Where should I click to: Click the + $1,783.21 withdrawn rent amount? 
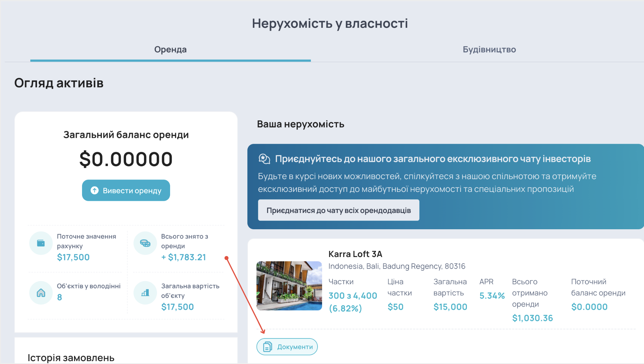[x=183, y=257]
